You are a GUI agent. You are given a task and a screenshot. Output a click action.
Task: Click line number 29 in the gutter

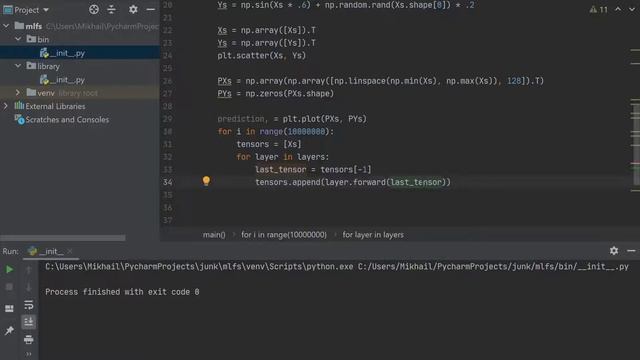(168, 119)
